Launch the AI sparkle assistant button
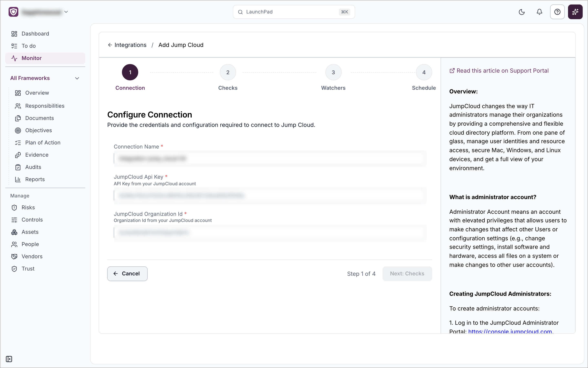 [x=575, y=12]
